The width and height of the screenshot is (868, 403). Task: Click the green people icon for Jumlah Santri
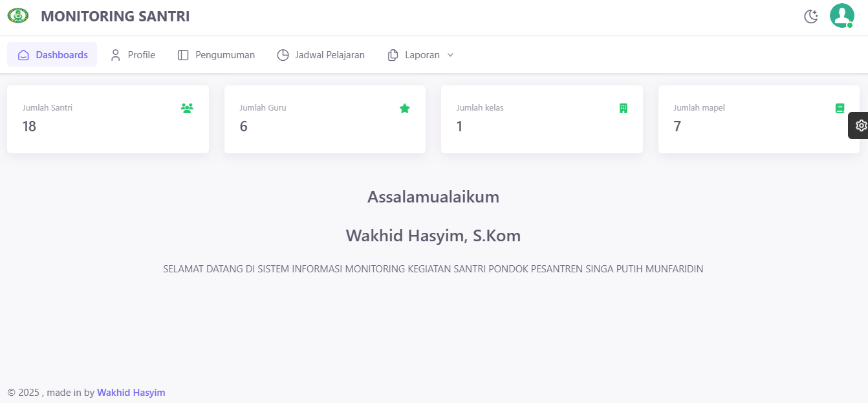(187, 109)
